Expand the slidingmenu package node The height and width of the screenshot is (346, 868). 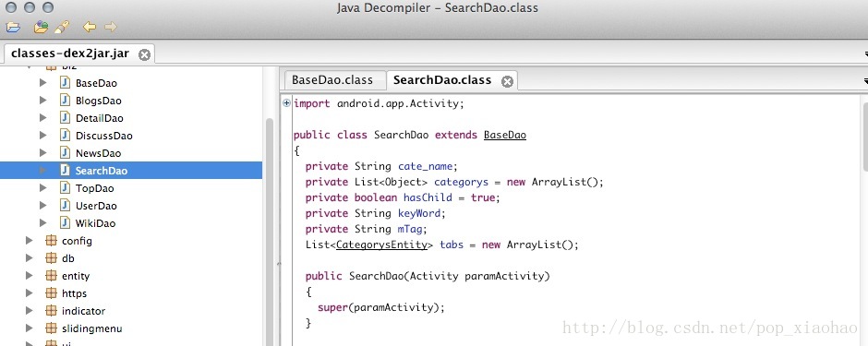click(x=29, y=328)
